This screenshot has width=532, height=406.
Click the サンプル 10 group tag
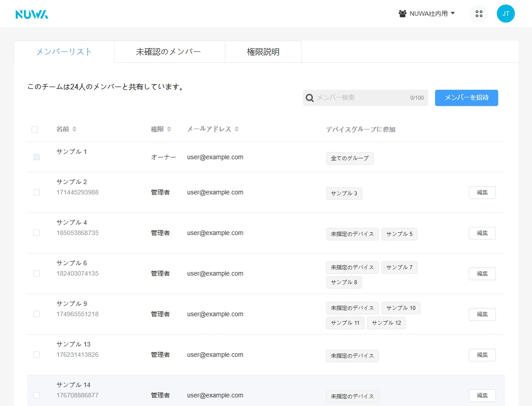click(401, 308)
